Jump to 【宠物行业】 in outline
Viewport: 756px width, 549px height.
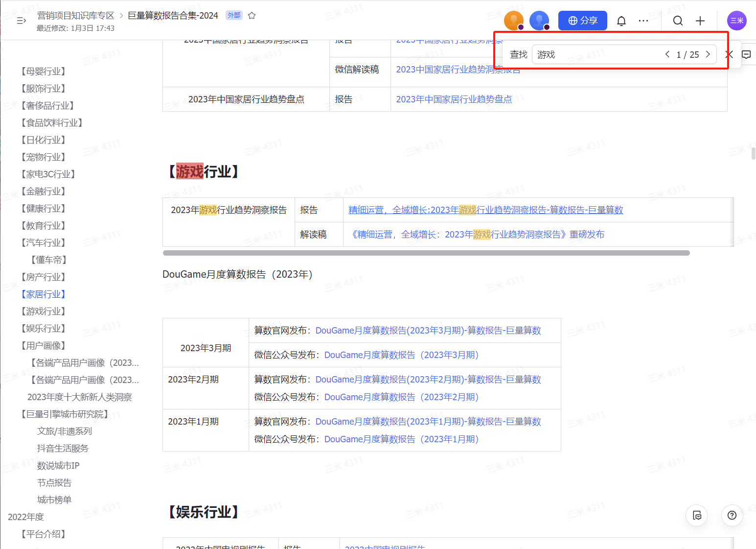pyautogui.click(x=43, y=157)
